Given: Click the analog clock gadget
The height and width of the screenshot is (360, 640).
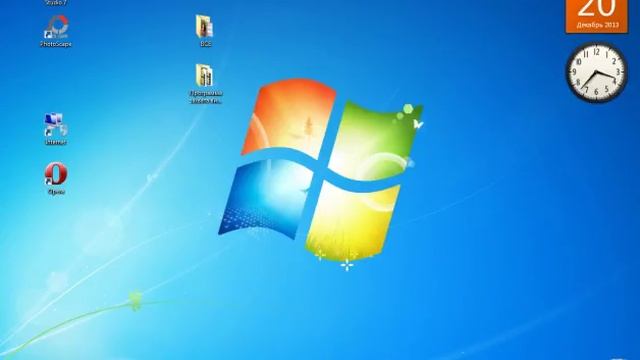Looking at the screenshot, I should click(596, 73).
